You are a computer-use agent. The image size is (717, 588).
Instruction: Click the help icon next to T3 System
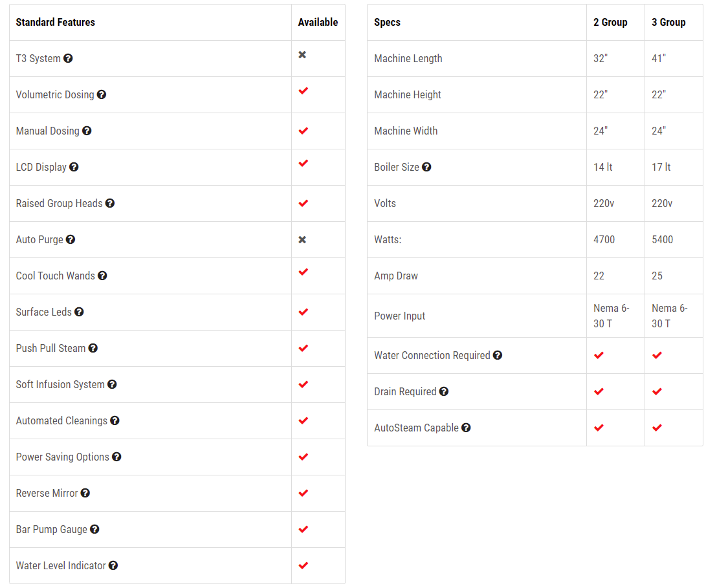point(68,58)
